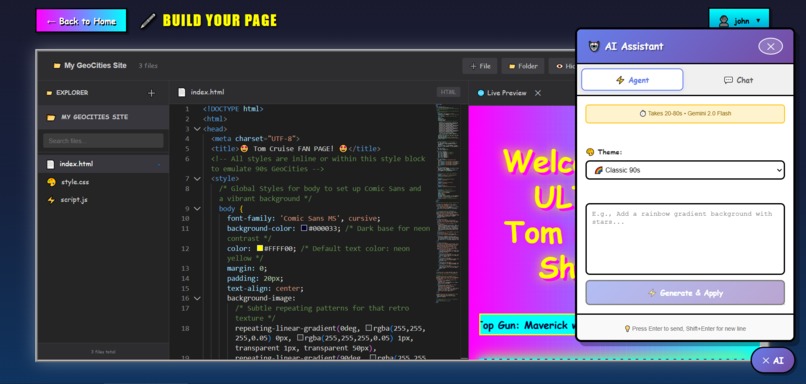This screenshot has height=384, width=806.
Task: Click the pencil icon next to BUILD YOUR PAGE
Action: 148,21
